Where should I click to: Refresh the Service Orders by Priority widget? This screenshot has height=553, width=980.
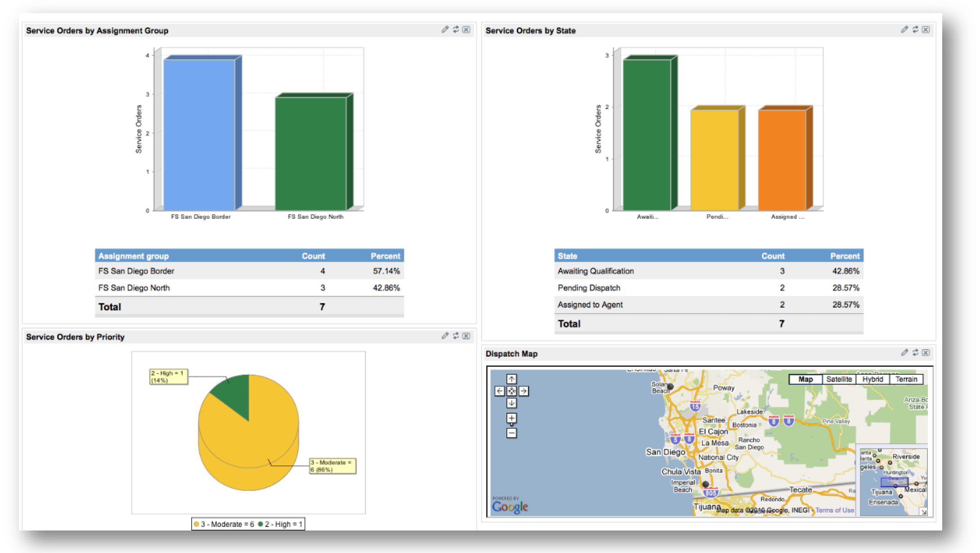pos(456,336)
